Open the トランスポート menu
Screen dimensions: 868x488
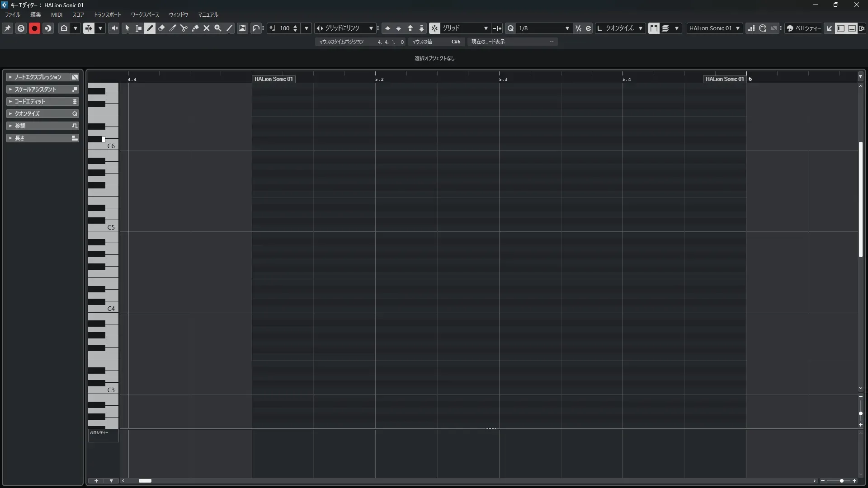pos(108,15)
